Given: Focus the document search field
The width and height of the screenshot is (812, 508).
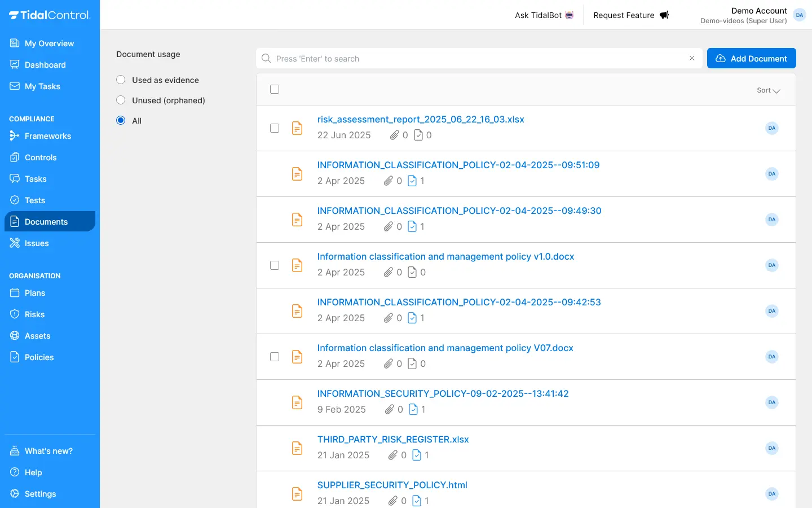Looking at the screenshot, I should pos(479,59).
